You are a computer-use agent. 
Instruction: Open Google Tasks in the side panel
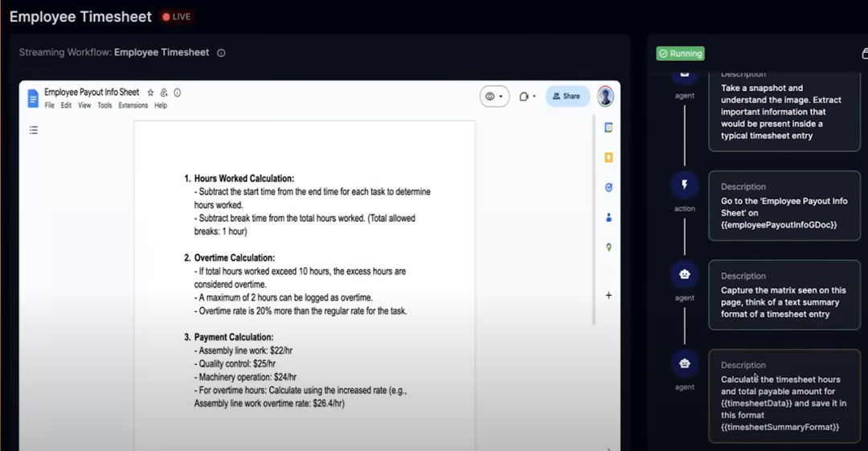(608, 187)
